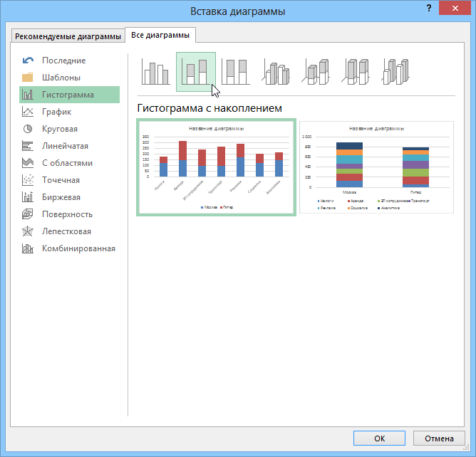Open the Лепестковая radar chart category
Viewport: 476px width, 457px height.
pos(66,231)
